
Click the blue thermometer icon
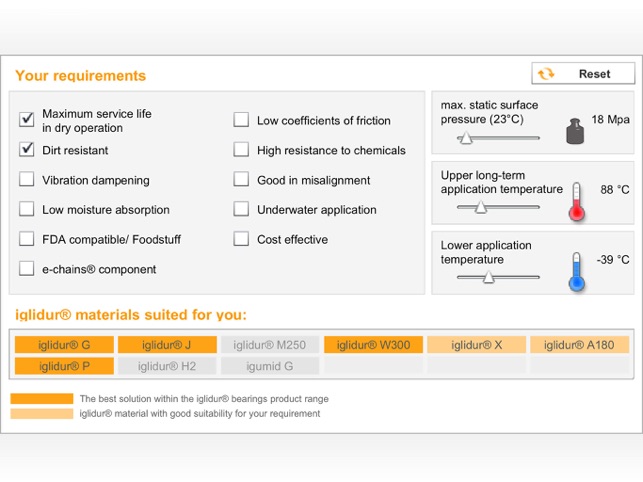tap(576, 271)
